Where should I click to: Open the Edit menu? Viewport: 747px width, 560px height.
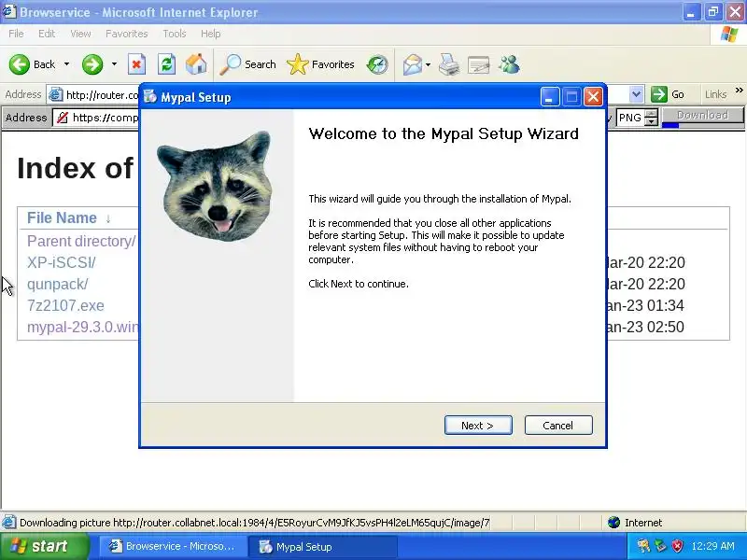coord(47,34)
